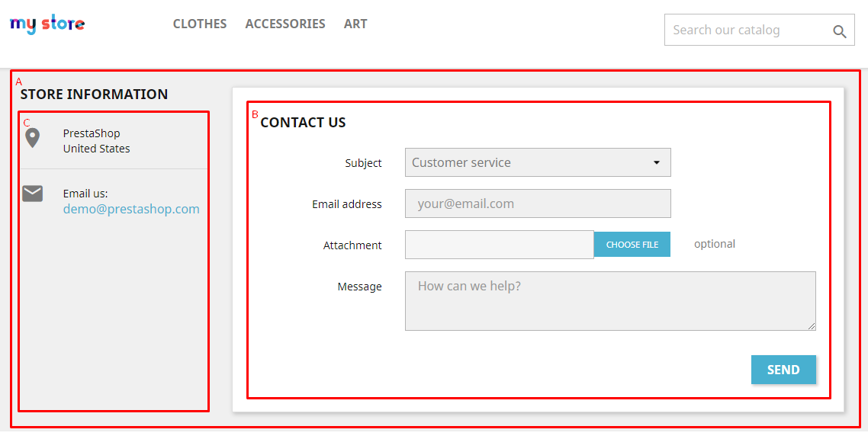Viewport: 868px width, 439px height.
Task: Open the demo@prestashop.com email link
Action: pos(131,209)
